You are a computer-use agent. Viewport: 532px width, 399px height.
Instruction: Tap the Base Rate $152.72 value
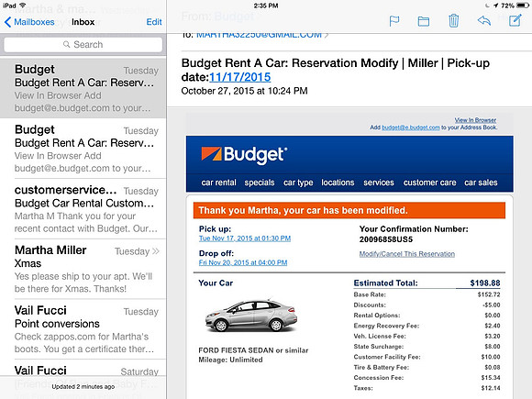pyautogui.click(x=489, y=294)
